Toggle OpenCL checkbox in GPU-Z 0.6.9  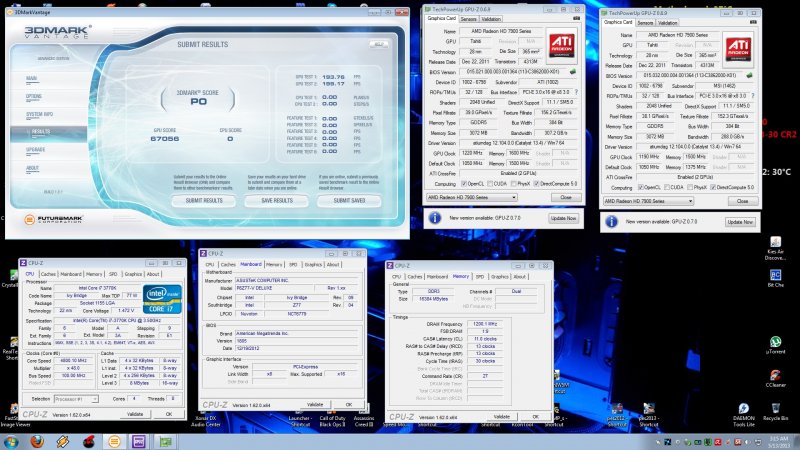(x=640, y=187)
